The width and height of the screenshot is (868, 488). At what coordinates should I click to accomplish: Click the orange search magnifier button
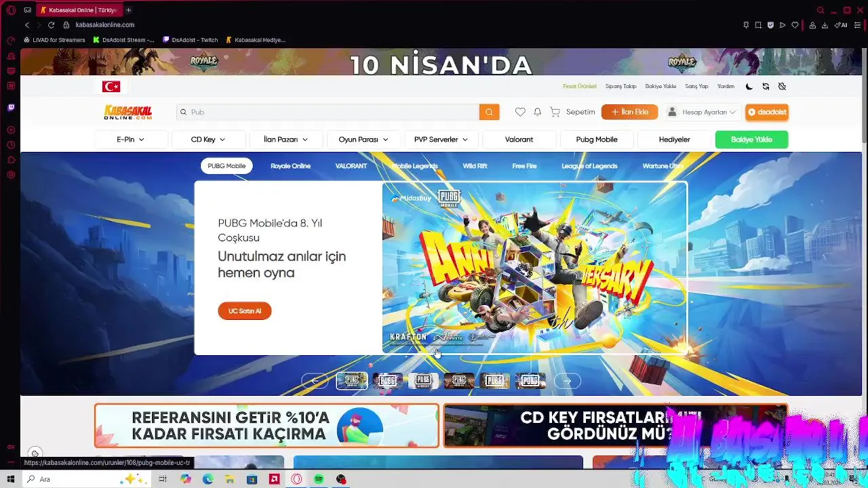coord(489,112)
